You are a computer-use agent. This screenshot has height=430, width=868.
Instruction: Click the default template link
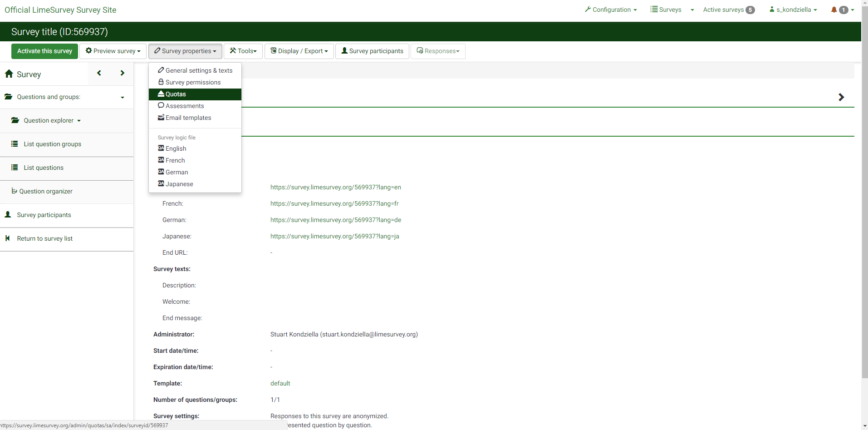(x=280, y=383)
